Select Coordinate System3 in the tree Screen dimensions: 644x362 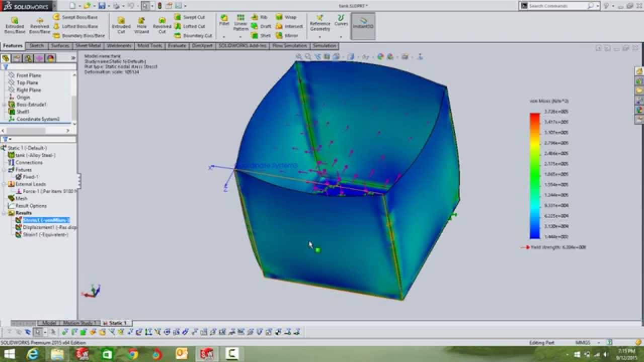38,119
